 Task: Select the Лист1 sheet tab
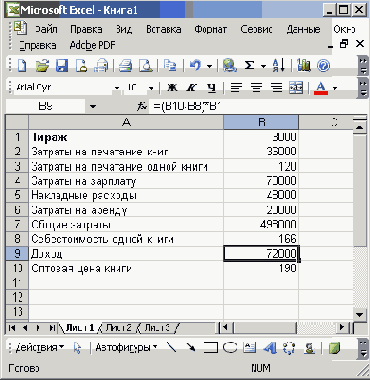pos(80,328)
